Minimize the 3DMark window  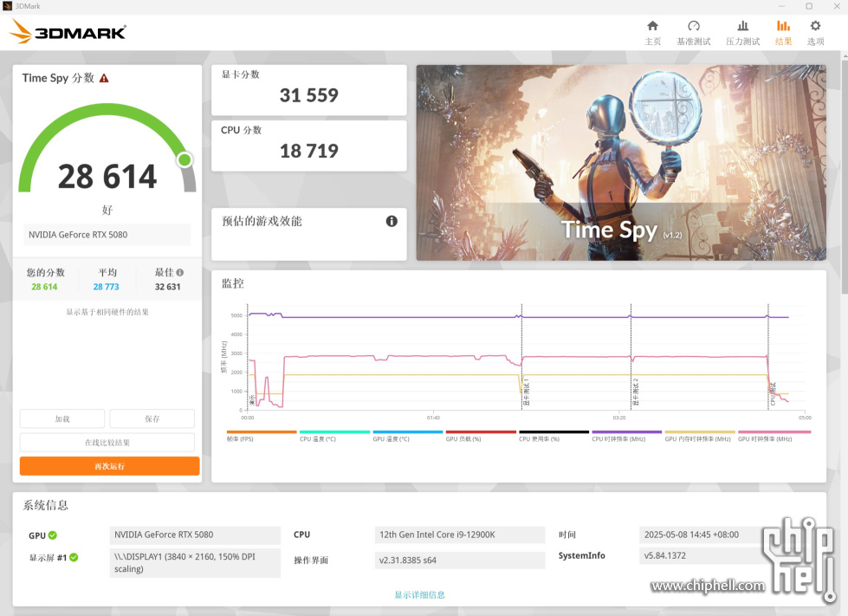(x=781, y=6)
